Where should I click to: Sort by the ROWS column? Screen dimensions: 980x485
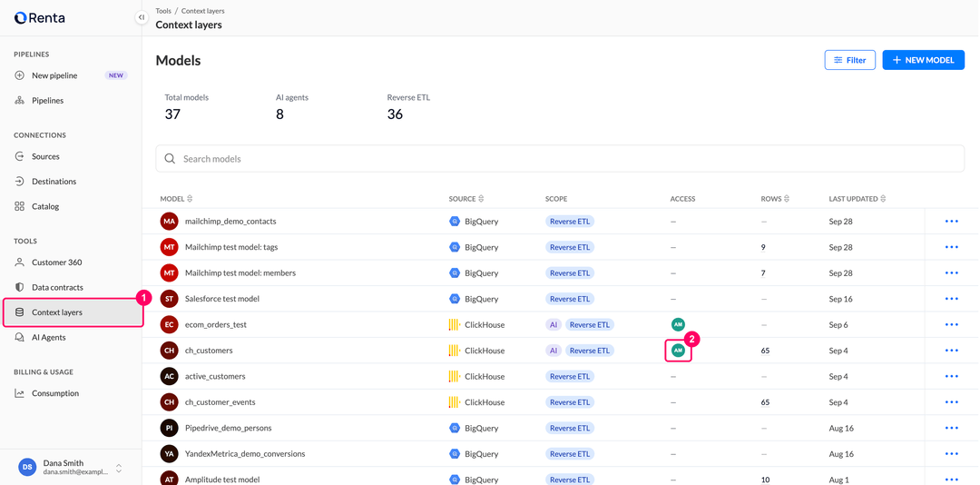(775, 199)
